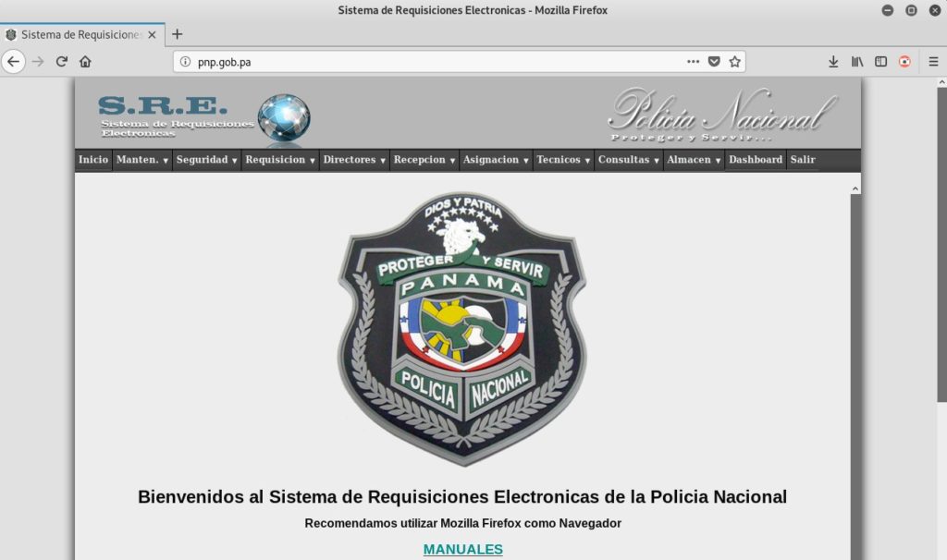Click the red extension icon in toolbar
The image size is (947, 560).
pyautogui.click(x=904, y=62)
